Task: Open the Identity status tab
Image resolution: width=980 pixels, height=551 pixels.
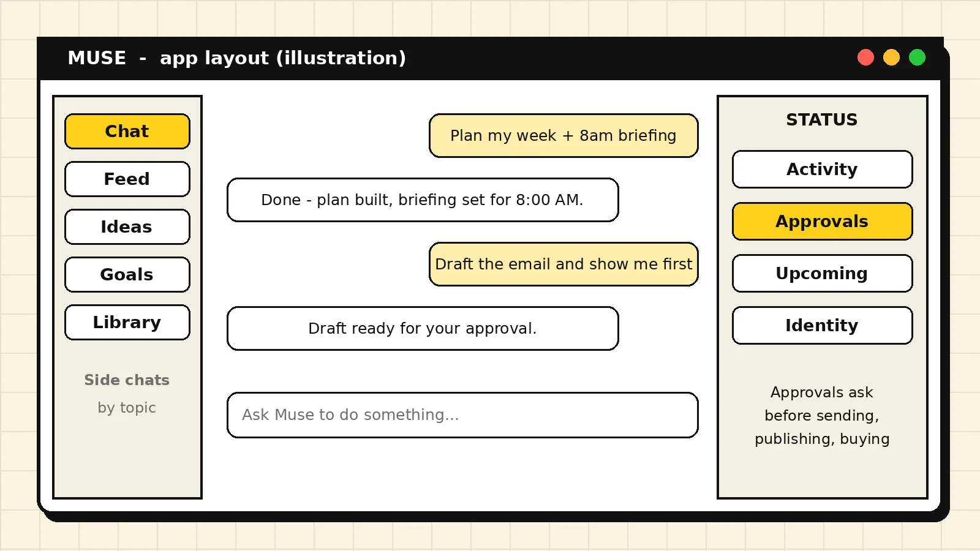Action: click(x=823, y=325)
